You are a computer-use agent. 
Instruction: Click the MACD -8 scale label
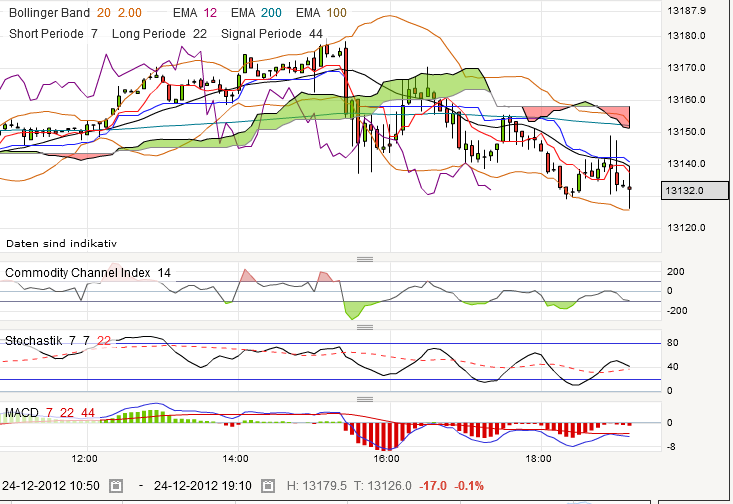(x=671, y=447)
